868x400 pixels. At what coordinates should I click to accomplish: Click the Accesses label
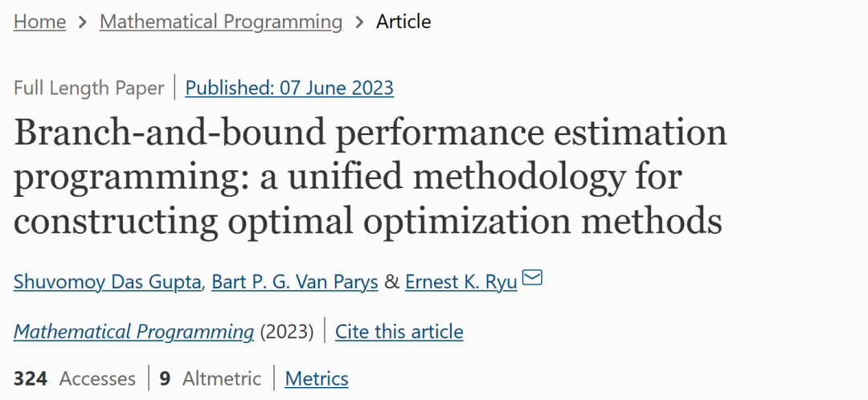tap(97, 378)
